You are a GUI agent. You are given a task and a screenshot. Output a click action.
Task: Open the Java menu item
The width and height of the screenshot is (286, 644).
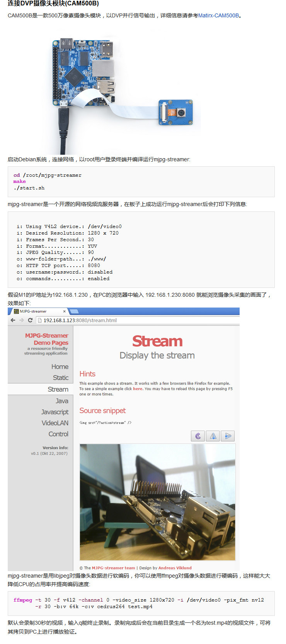point(62,401)
